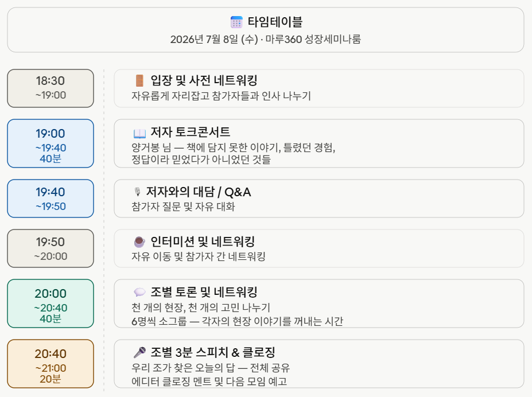
Task: Open the 저자 토크콘서트 session card
Action: [x=319, y=143]
